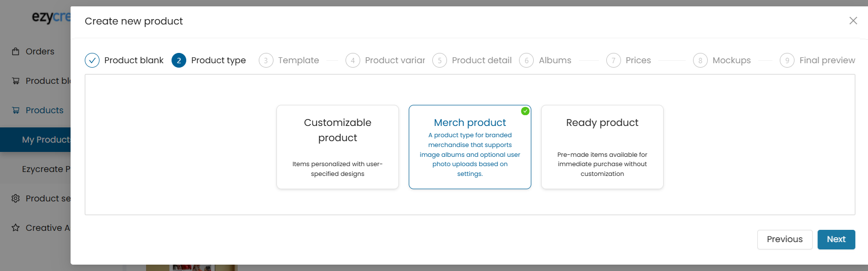Click the step 2 circle icon
This screenshot has width=868, height=271.
[x=179, y=60]
